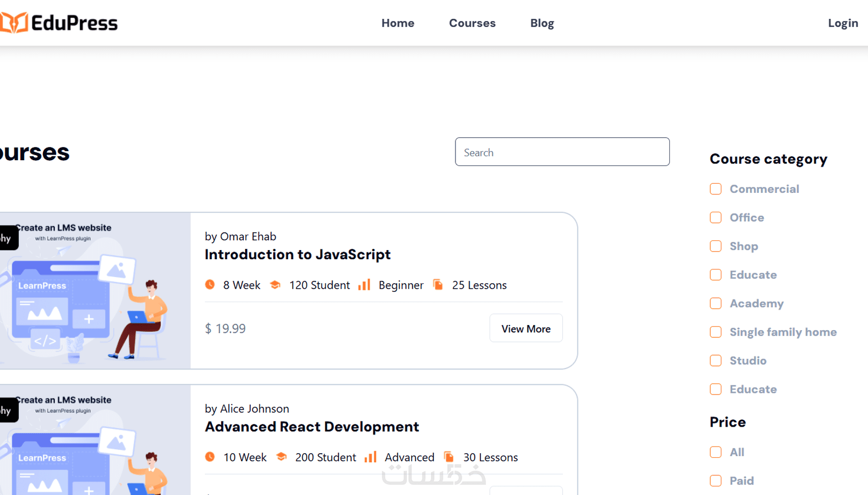
Task: Tick the Single family home checkbox
Action: pos(716,332)
